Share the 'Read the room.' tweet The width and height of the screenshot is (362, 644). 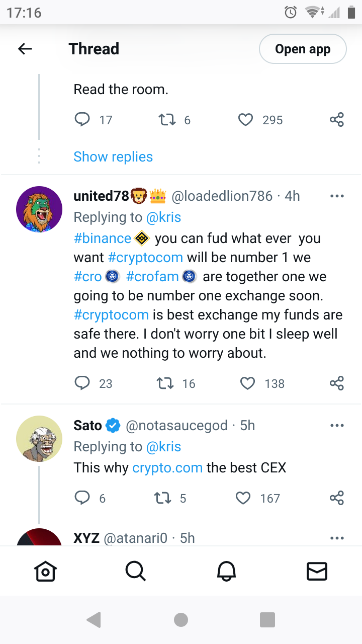(x=336, y=120)
